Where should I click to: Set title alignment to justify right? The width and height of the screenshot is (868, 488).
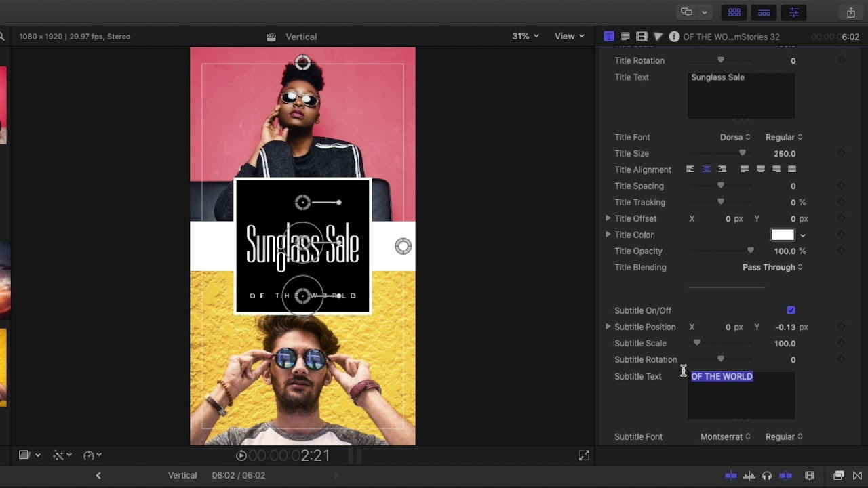pos(776,169)
